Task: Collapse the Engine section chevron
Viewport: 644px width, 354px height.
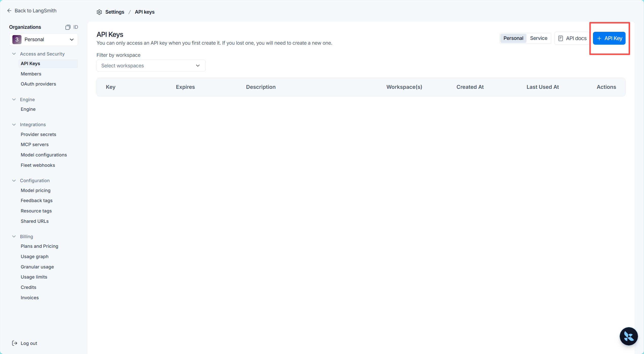Action: 14,100
